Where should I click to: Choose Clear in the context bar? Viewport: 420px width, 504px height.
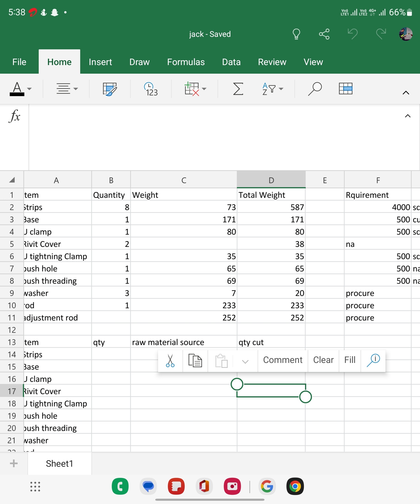323,360
